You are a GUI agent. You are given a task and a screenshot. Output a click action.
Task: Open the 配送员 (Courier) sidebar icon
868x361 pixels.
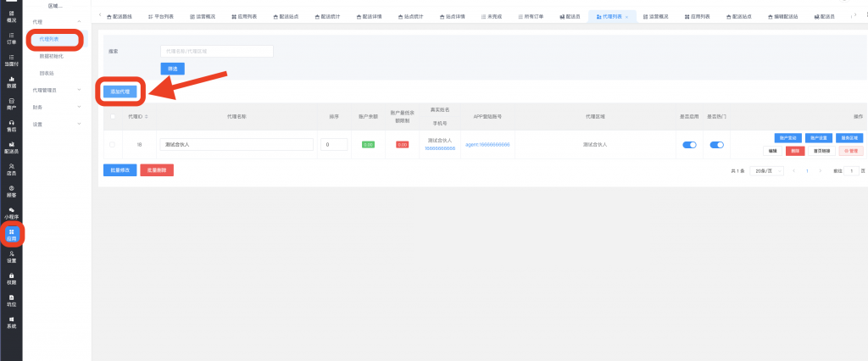pyautogui.click(x=11, y=148)
